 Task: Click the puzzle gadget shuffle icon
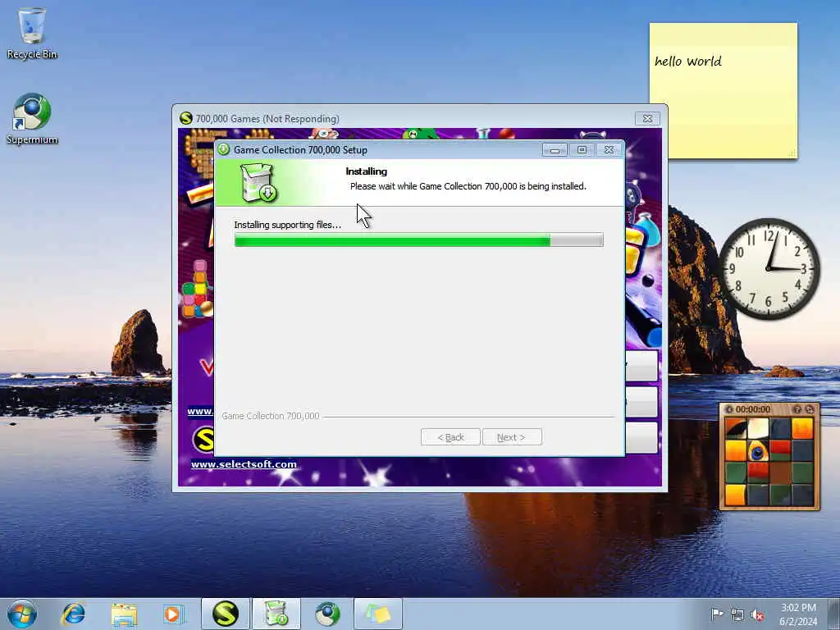pyautogui.click(x=810, y=409)
